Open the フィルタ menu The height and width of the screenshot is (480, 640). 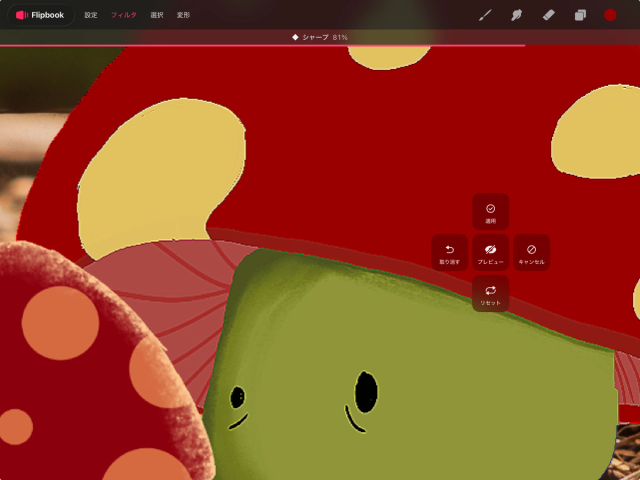(x=124, y=15)
